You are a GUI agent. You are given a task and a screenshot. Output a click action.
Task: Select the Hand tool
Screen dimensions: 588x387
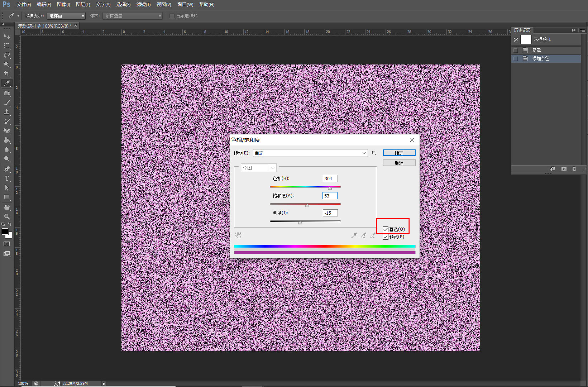point(7,207)
